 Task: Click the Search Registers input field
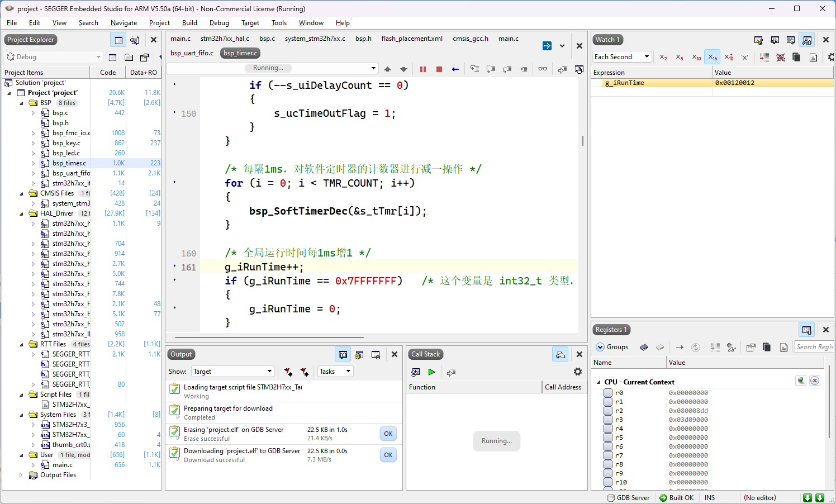tap(814, 347)
